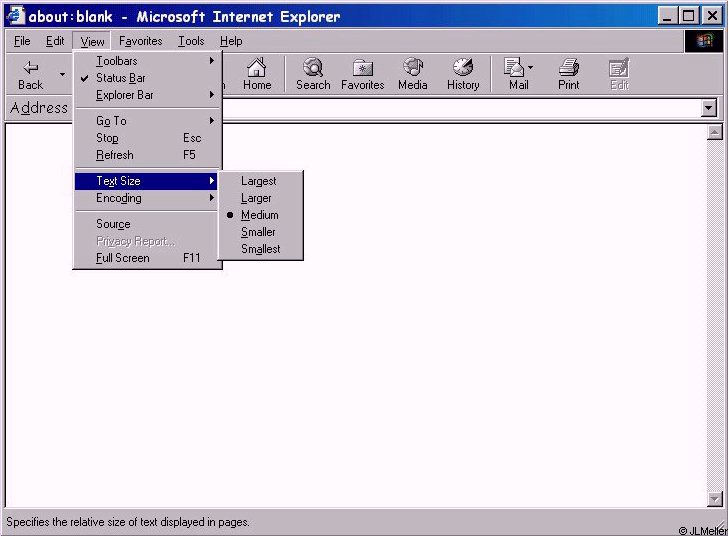The height and width of the screenshot is (536, 728).
Task: Click the Edit toolbar icon
Action: pyautogui.click(x=619, y=68)
